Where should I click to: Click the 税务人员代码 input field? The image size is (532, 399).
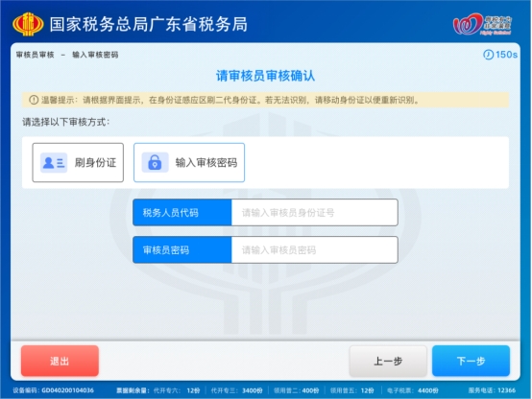(x=315, y=213)
